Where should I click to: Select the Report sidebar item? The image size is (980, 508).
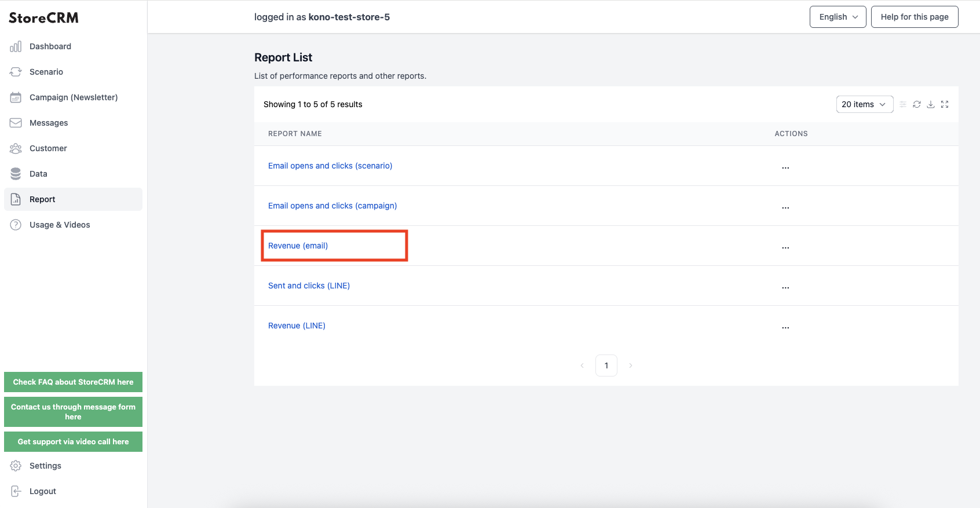coord(73,199)
